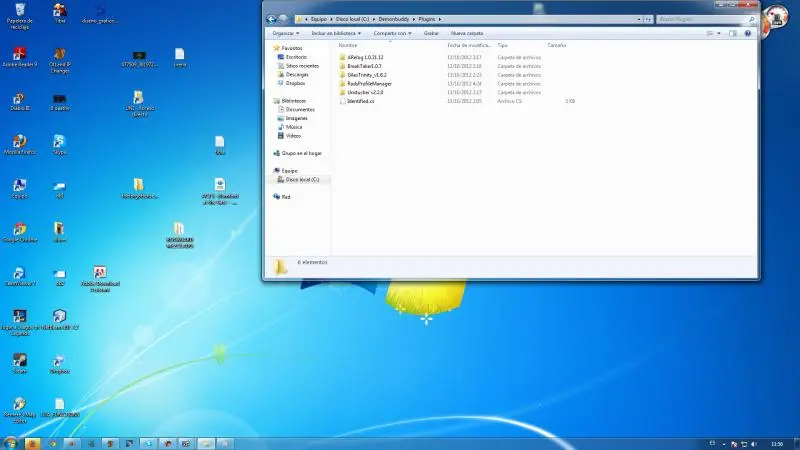Open the Organizar dropdown menu
The width and height of the screenshot is (800, 450).
pos(286,33)
